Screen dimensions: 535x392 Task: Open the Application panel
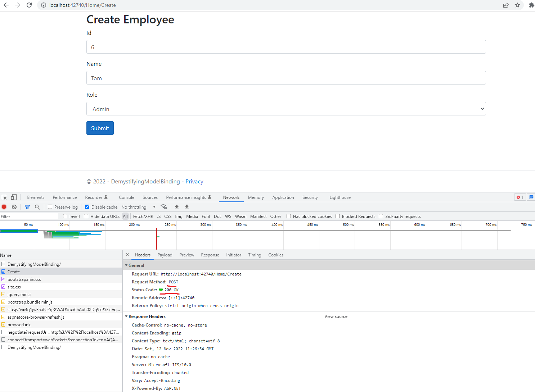coord(283,197)
